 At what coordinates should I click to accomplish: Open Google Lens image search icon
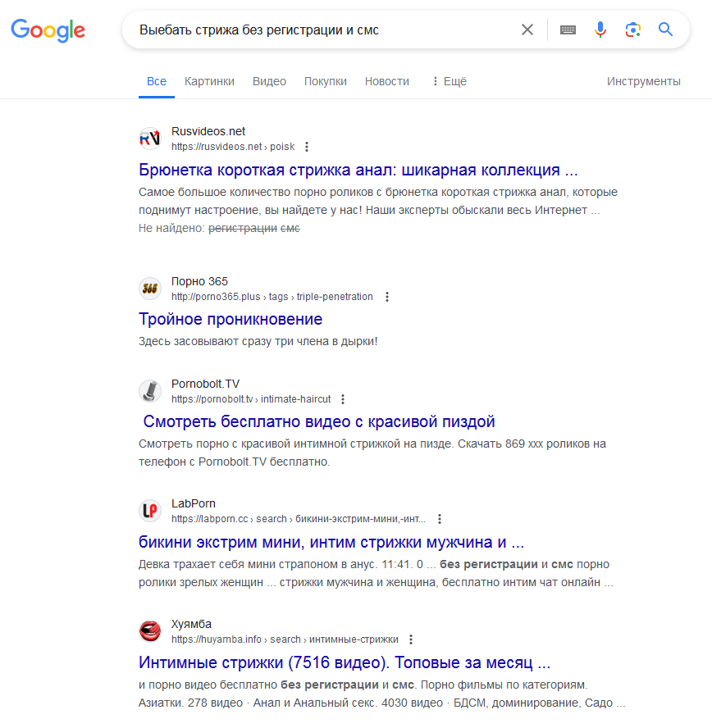point(632,30)
